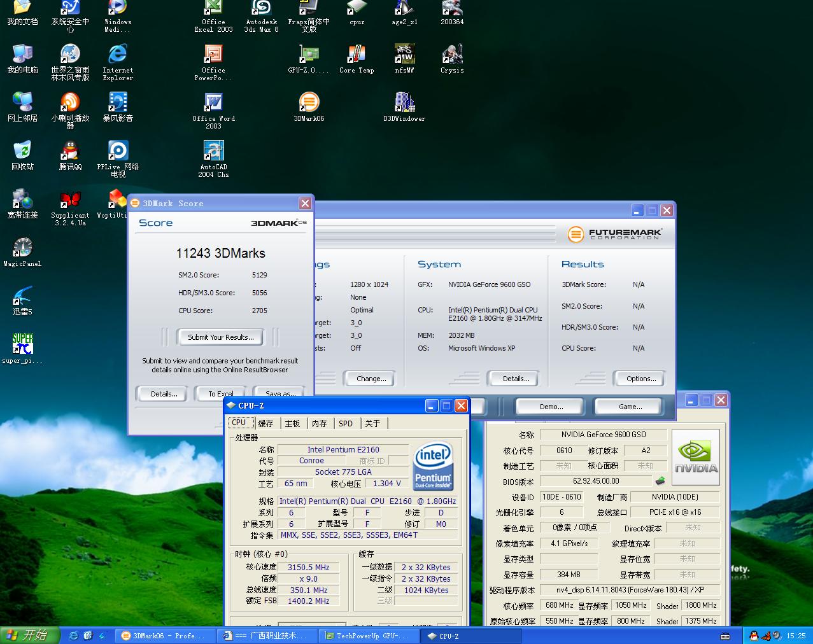Viewport: 813px width, 644px height.
Task: Select the 我的电脑 desktop icon
Action: [22, 59]
